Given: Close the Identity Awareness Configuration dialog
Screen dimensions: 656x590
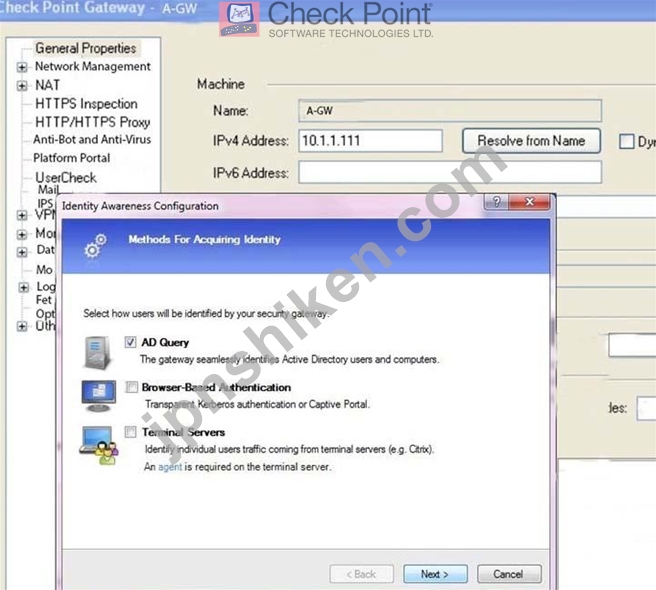Looking at the screenshot, I should pos(529,202).
